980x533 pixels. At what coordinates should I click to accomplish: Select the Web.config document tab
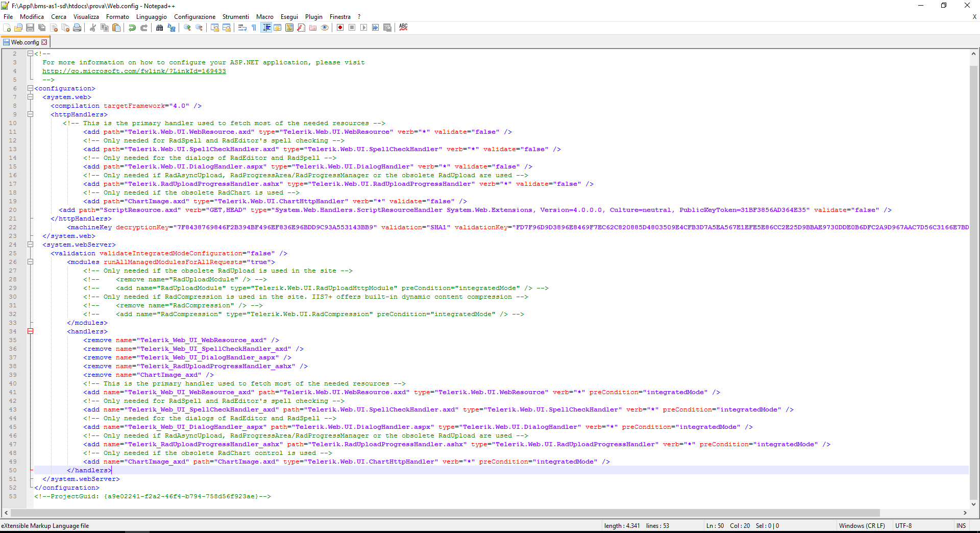(25, 42)
